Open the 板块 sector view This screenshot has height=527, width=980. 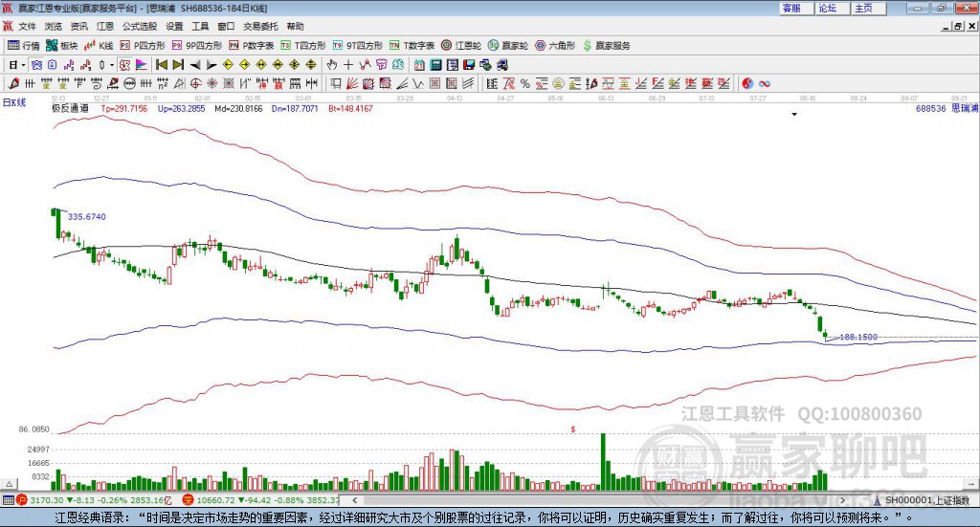click(x=61, y=46)
